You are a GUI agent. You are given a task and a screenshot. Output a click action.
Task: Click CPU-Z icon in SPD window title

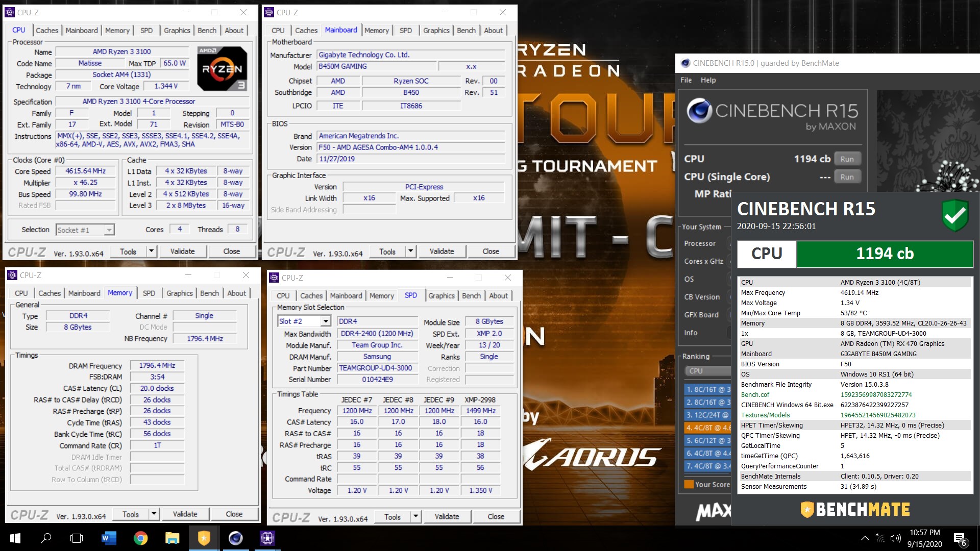(274, 278)
